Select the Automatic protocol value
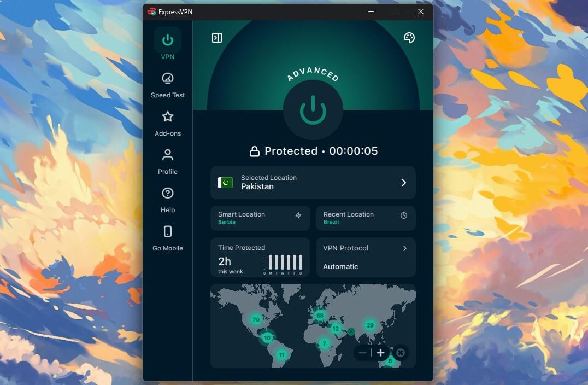588x385 pixels. tap(340, 267)
